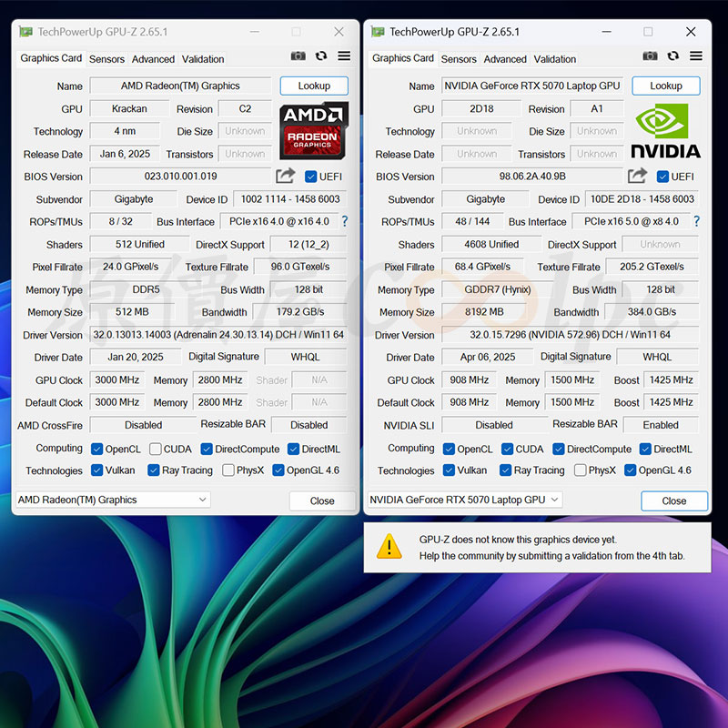Viewport: 728px width, 728px height.
Task: Click the BIOS share icon for NVIDIA GPU
Action: click(x=638, y=177)
